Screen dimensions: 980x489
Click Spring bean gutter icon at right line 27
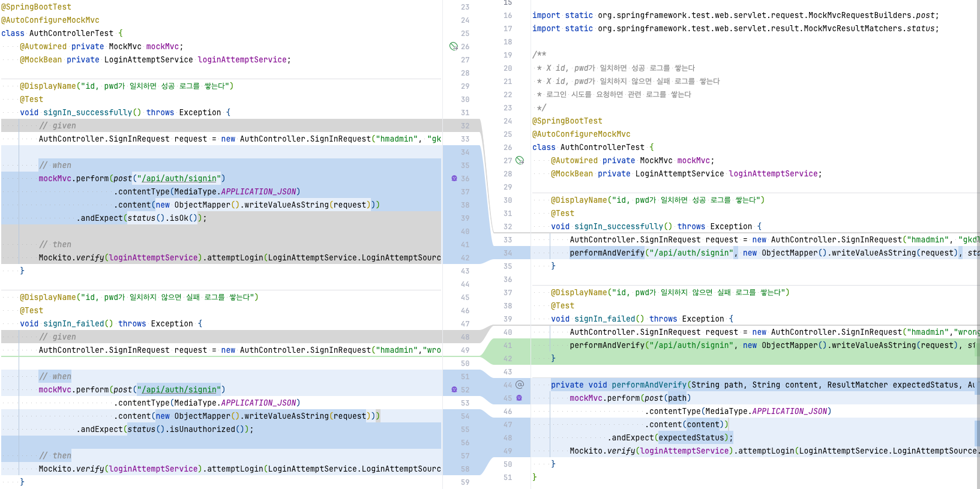coord(520,160)
